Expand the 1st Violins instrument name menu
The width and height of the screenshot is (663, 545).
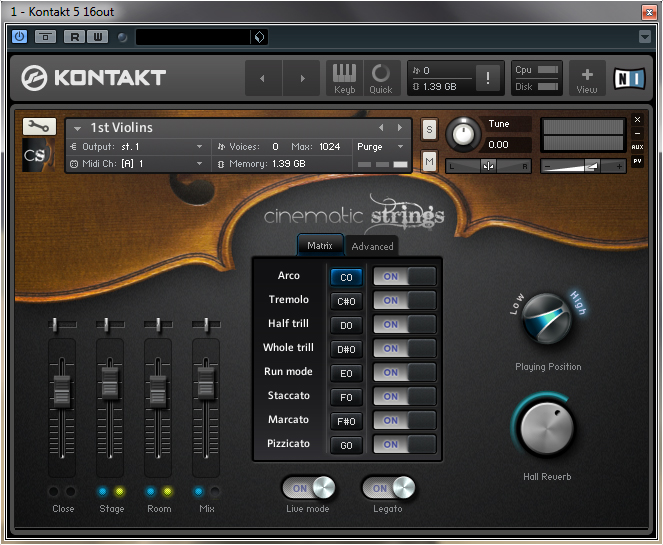(x=77, y=128)
